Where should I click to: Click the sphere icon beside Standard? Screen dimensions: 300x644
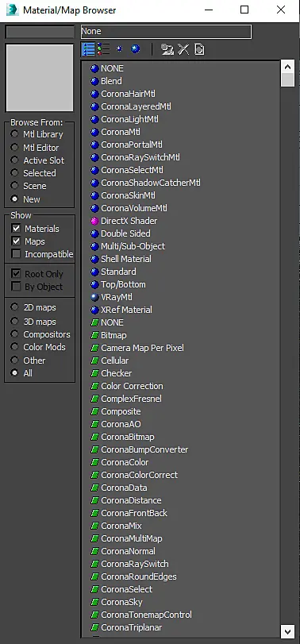[x=94, y=272]
